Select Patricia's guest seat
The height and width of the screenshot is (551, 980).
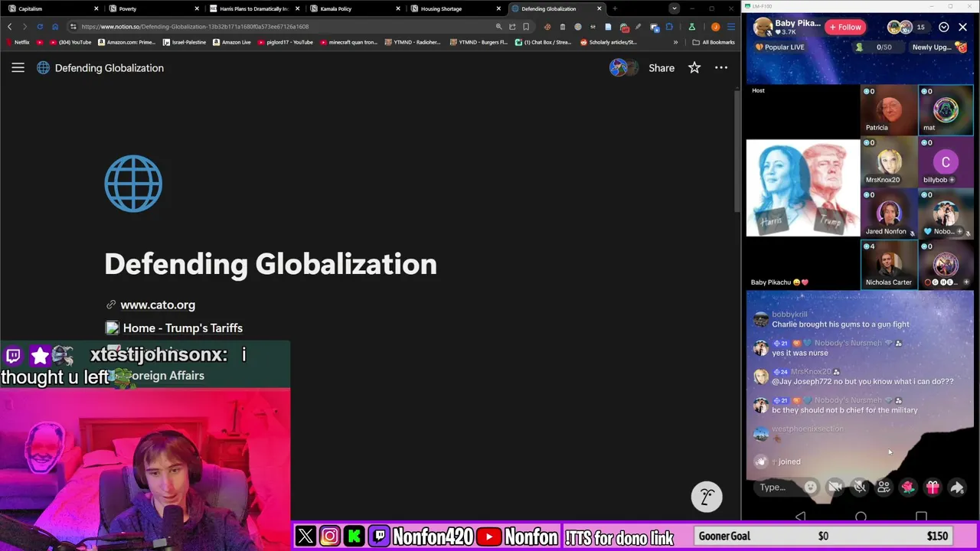[889, 109]
